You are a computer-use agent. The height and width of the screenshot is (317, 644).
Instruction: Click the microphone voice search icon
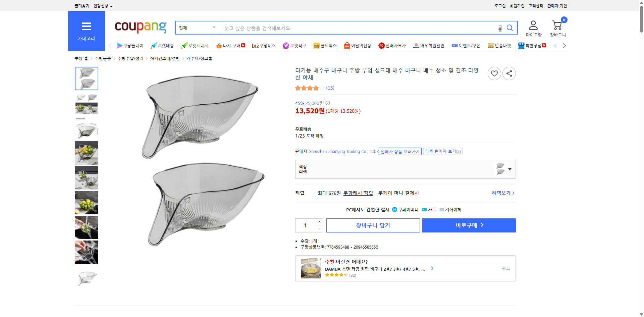click(x=500, y=28)
